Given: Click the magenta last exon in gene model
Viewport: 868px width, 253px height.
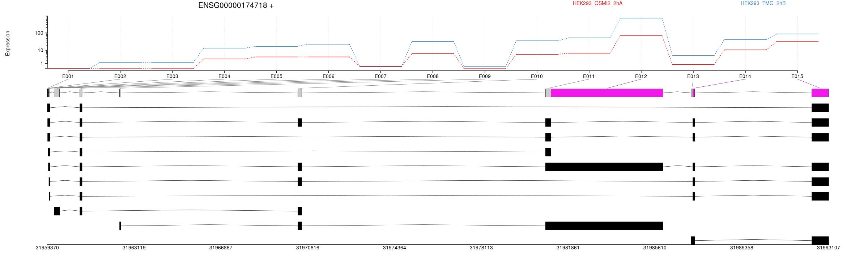Looking at the screenshot, I should click(x=820, y=93).
